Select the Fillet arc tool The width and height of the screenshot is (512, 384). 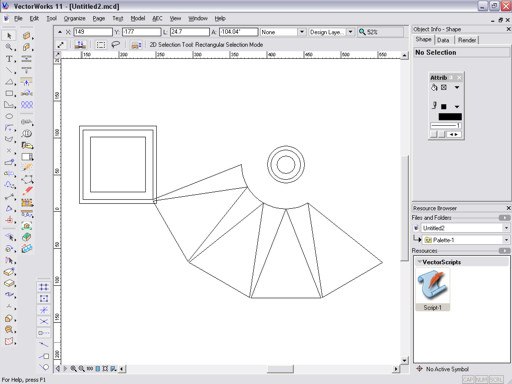(x=9, y=128)
